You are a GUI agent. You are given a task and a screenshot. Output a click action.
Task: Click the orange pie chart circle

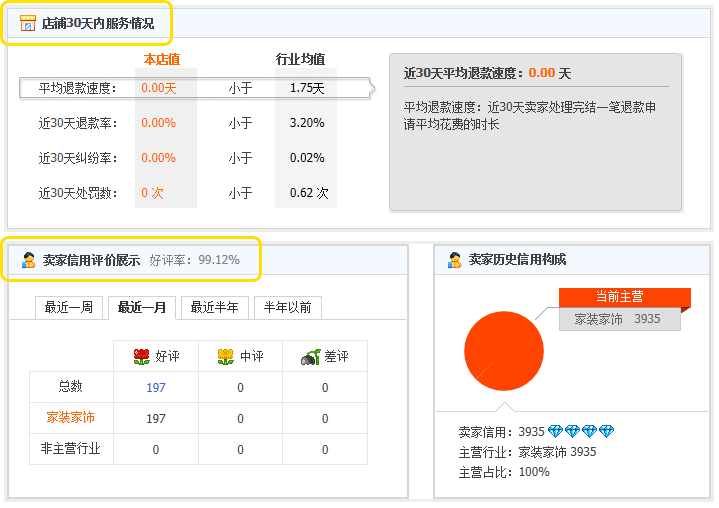[503, 352]
